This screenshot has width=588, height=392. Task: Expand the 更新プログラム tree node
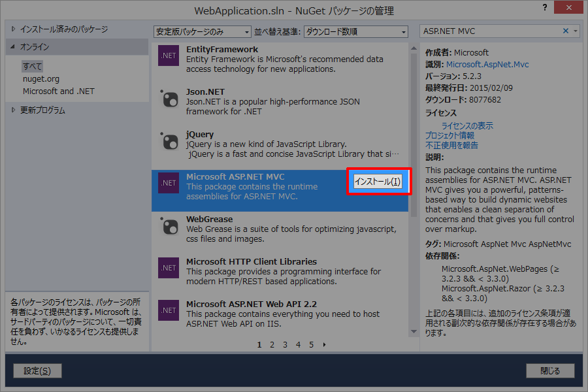coord(14,110)
